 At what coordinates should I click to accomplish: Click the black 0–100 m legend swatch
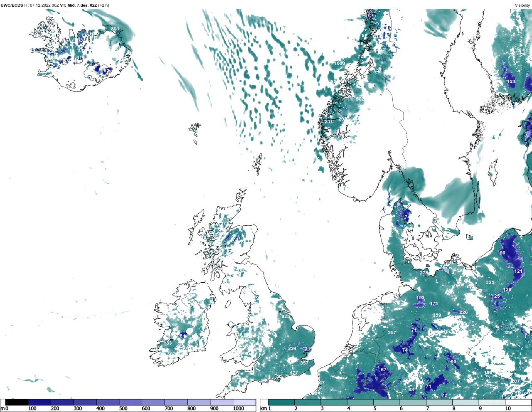click(x=17, y=402)
